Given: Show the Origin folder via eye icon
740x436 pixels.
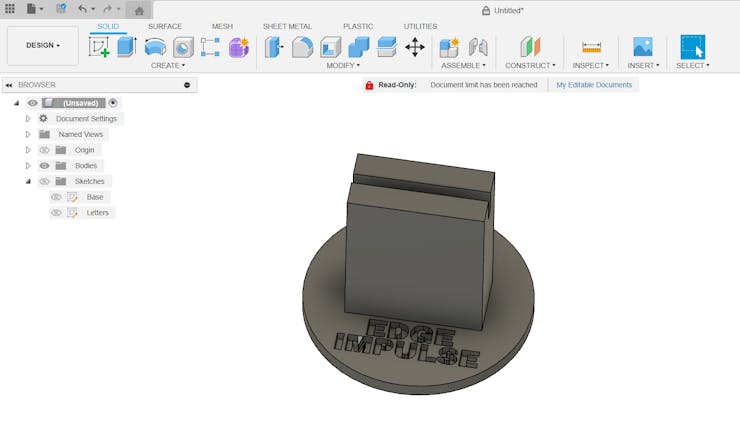Looking at the screenshot, I should tap(45, 150).
